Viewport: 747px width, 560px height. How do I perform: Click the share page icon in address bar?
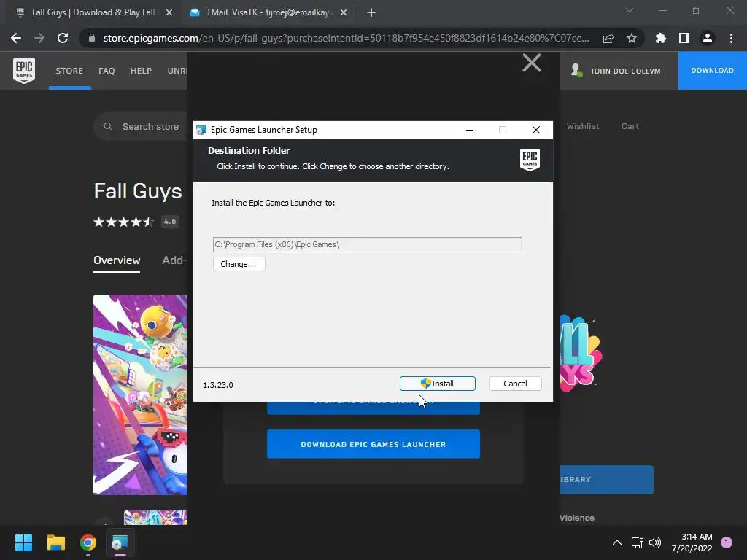coord(608,38)
